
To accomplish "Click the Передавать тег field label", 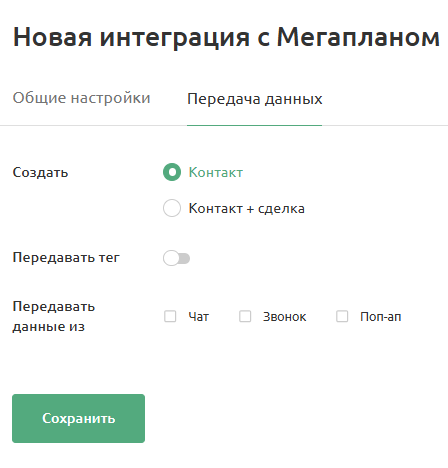I will point(66,257).
